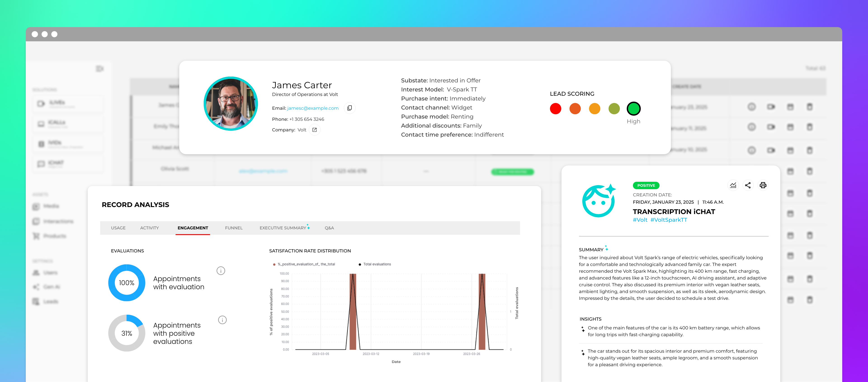Print the iChat transcription
Viewport: 868px width, 382px height.
click(x=763, y=185)
